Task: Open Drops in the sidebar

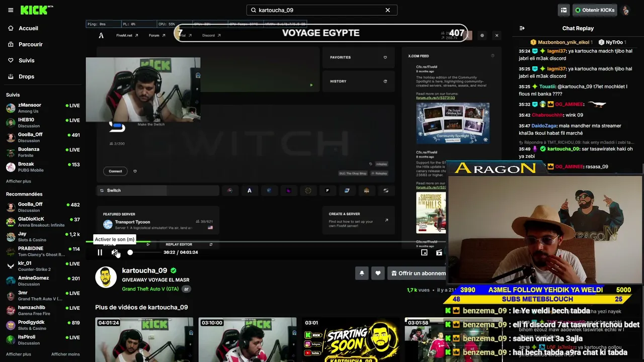Action: point(27,76)
